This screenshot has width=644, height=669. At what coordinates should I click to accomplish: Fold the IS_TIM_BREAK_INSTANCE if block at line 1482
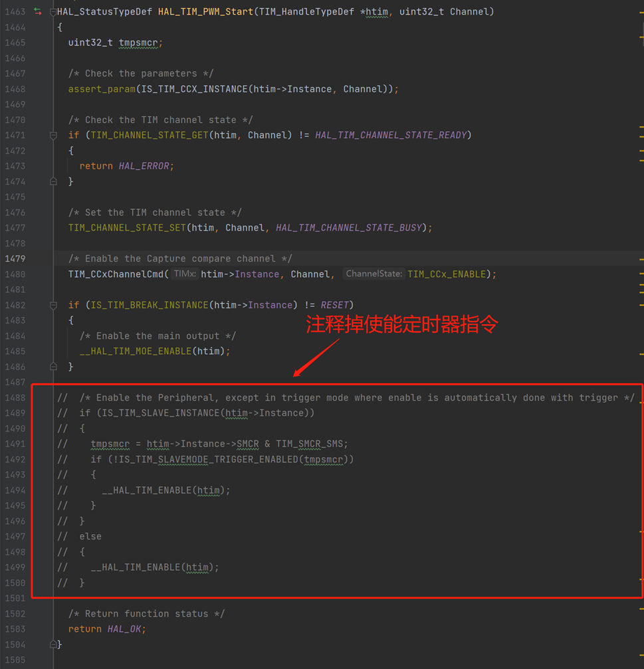point(53,305)
